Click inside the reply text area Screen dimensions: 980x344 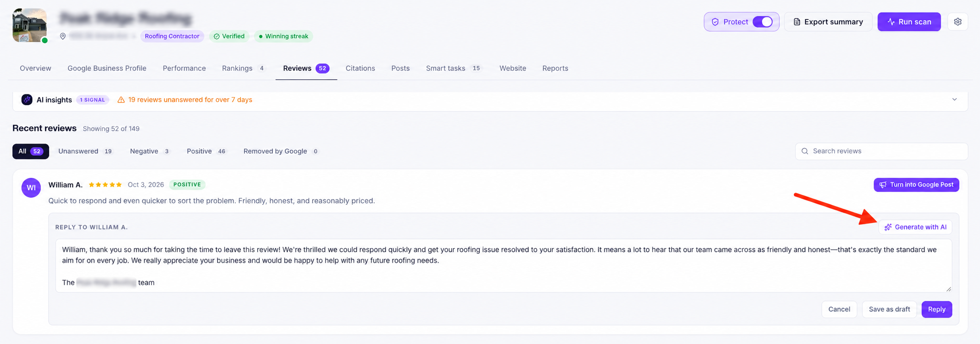(503, 266)
